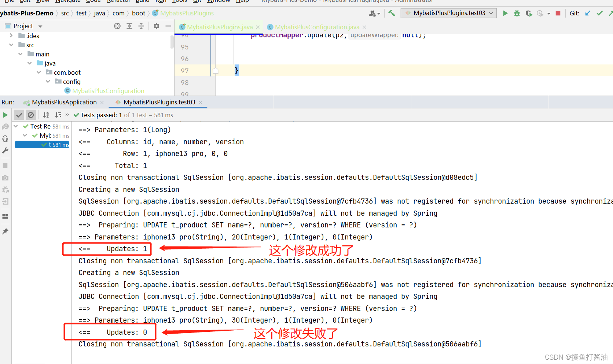
Task: Expand all in the Project panel
Action: [129, 26]
